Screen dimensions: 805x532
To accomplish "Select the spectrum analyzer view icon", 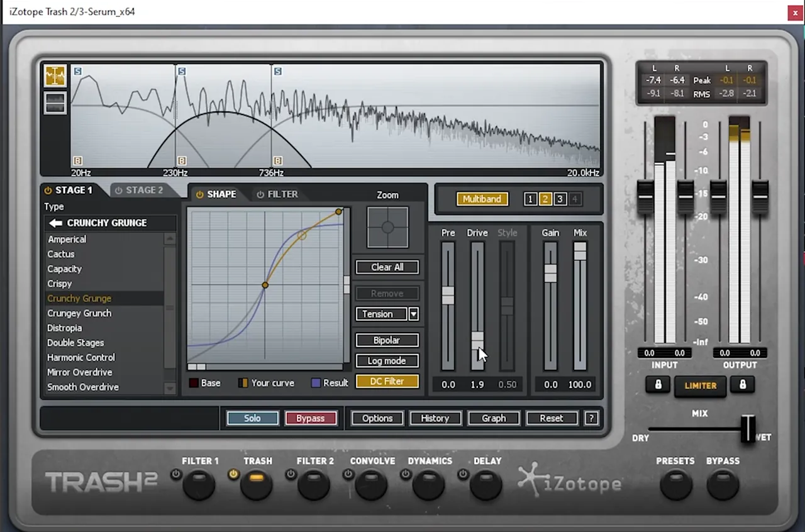I will point(55,75).
